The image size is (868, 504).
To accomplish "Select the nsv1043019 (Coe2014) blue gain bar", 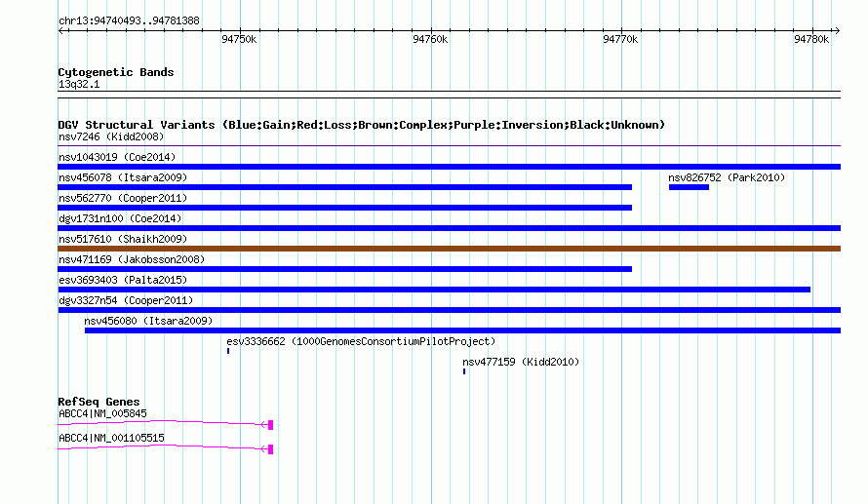I will 449,167.
